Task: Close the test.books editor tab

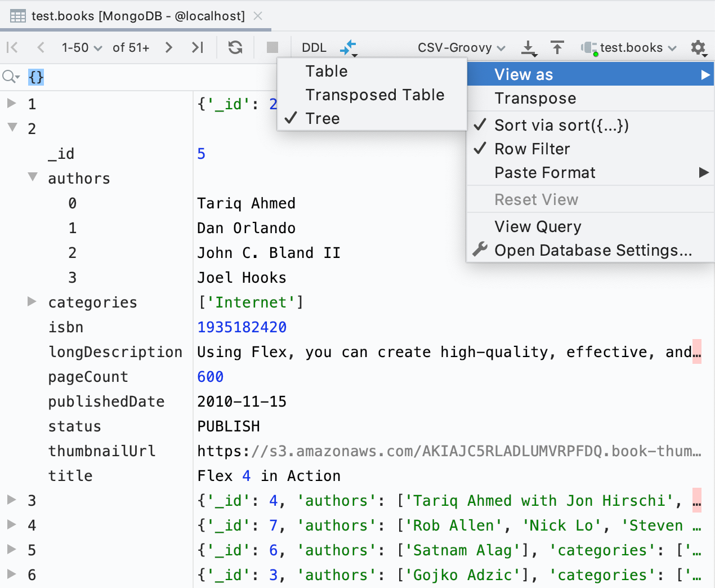Action: point(258,16)
